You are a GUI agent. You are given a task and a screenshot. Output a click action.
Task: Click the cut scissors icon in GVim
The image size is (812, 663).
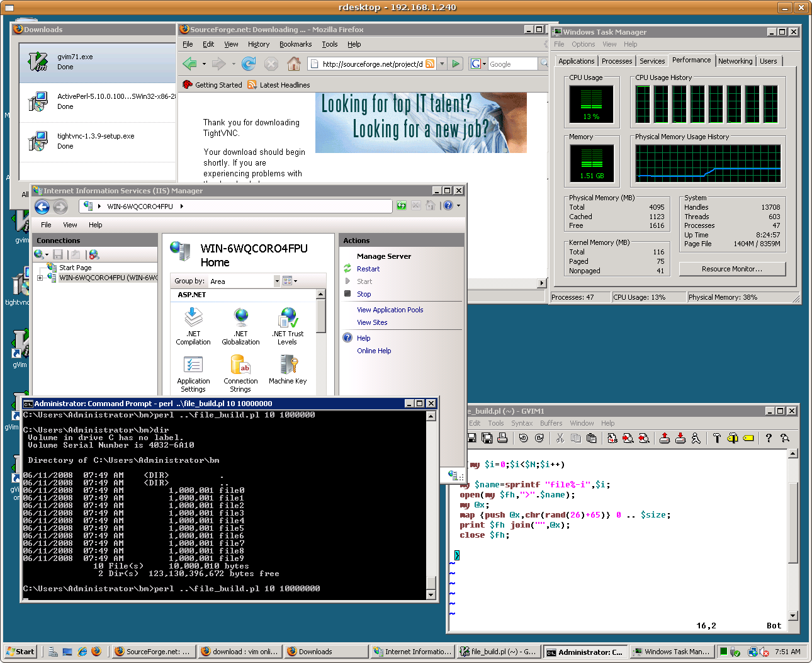(x=560, y=438)
